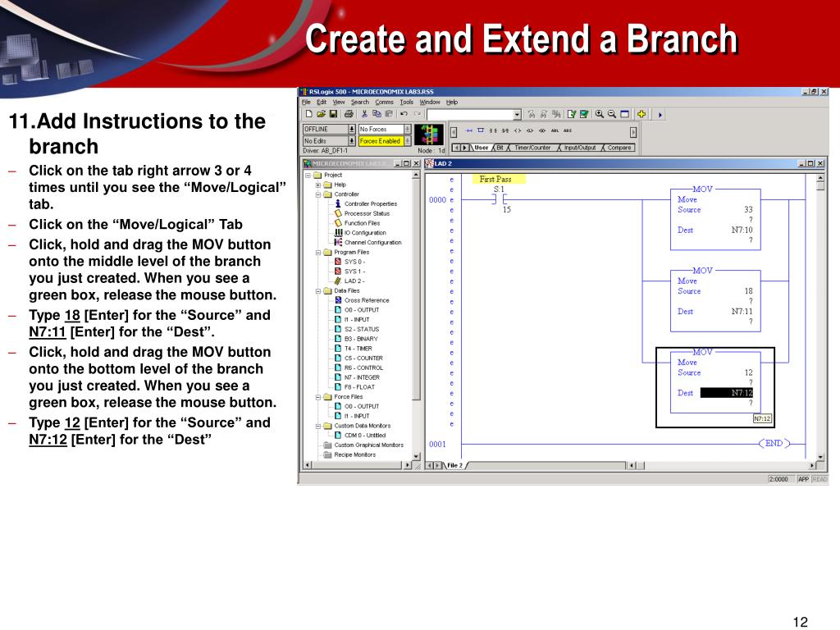The image size is (840, 630).
Task: Open the No Forces dropdown
Action: point(407,130)
